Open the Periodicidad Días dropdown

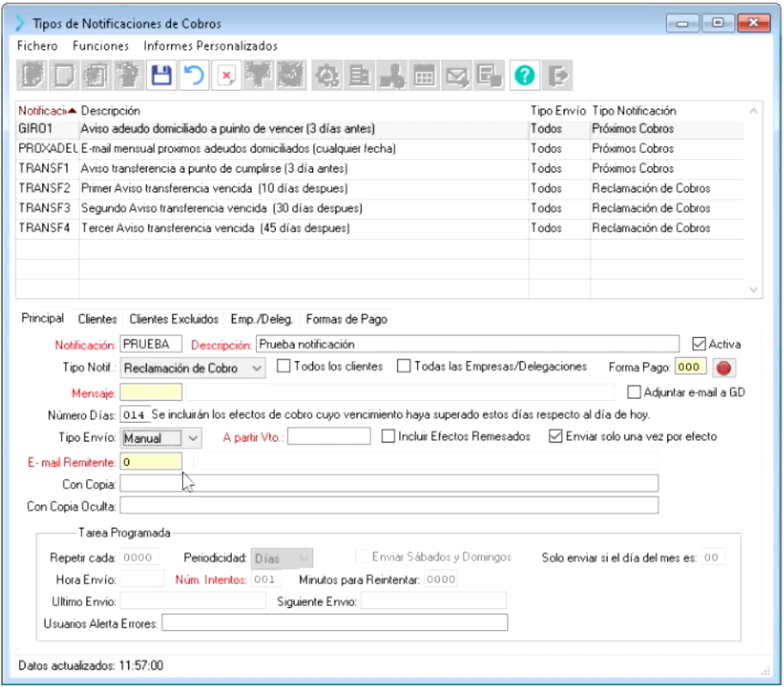pos(303,558)
